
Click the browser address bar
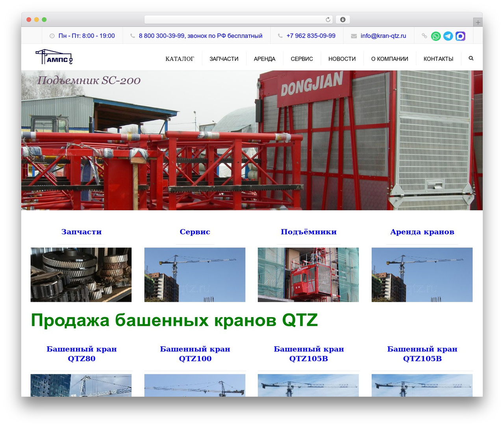coord(238,19)
